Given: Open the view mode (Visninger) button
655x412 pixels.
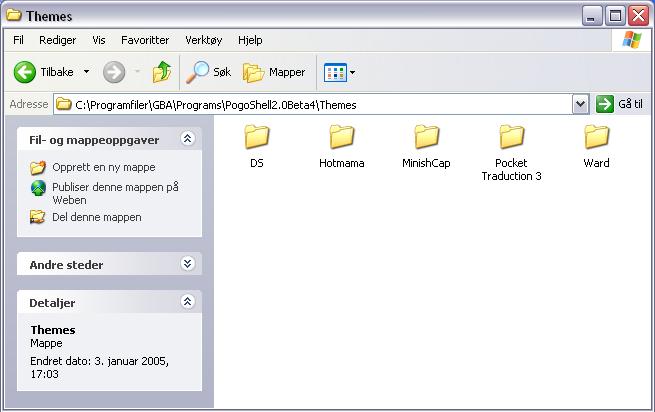Looking at the screenshot, I should pos(335,72).
